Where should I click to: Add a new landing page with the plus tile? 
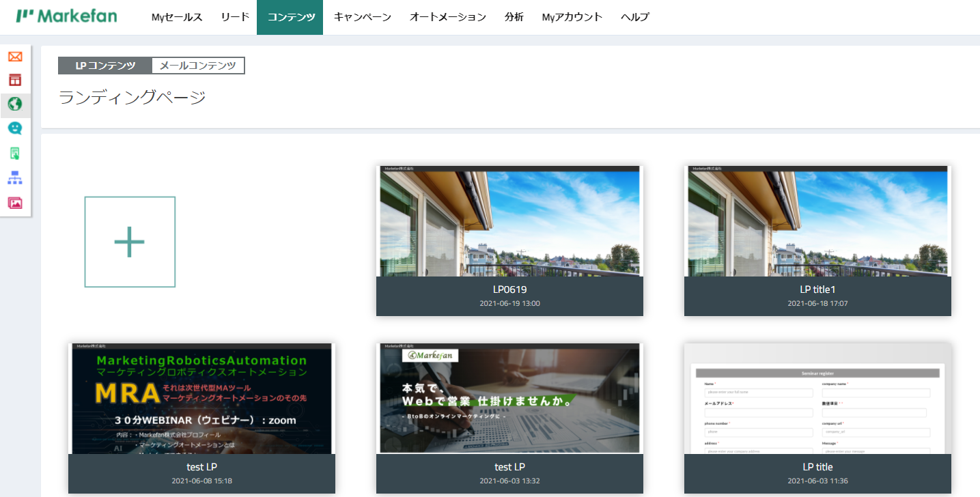pos(130,242)
